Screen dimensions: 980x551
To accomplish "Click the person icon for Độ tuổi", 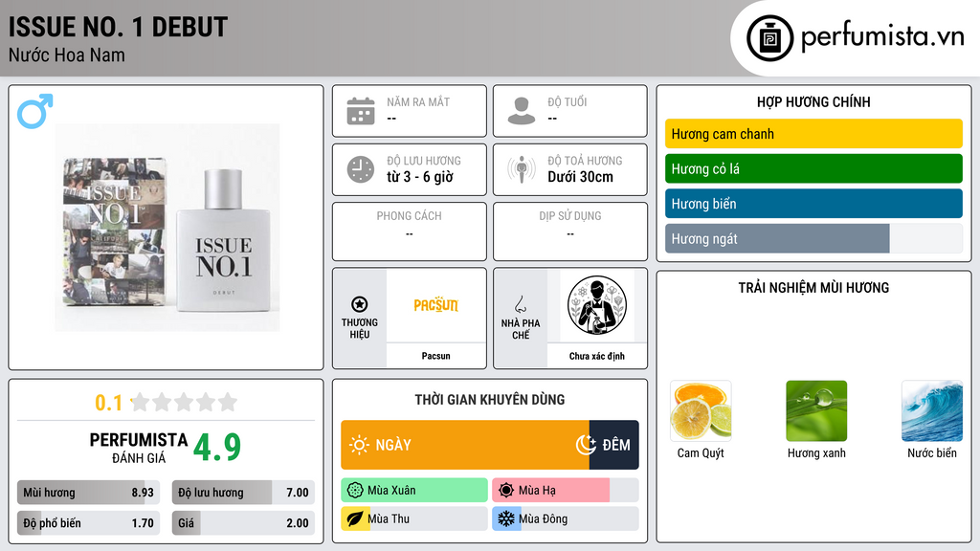I will (x=522, y=111).
